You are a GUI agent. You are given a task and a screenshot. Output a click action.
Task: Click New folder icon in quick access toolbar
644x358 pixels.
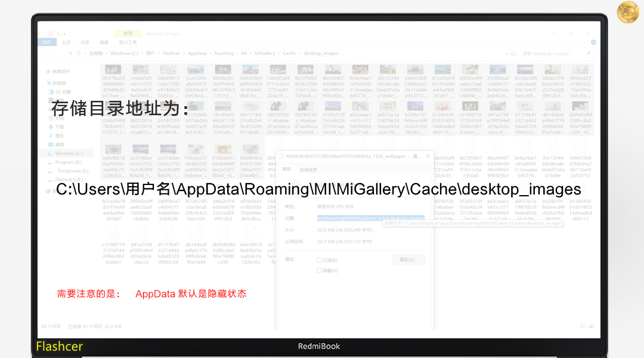click(58, 33)
